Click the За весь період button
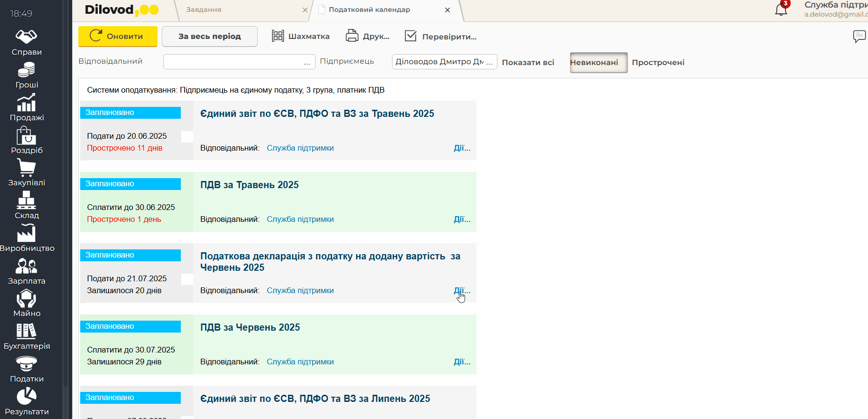868x419 pixels. pyautogui.click(x=209, y=37)
